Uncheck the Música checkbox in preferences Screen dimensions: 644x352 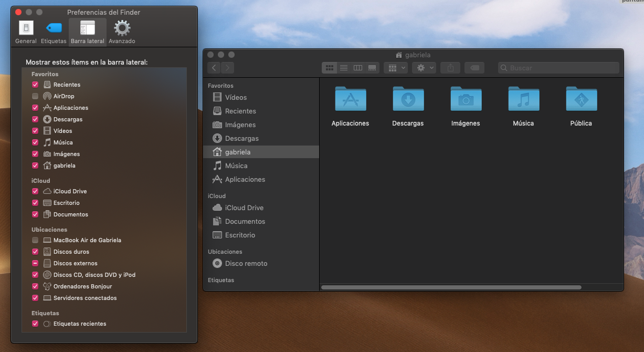point(35,142)
